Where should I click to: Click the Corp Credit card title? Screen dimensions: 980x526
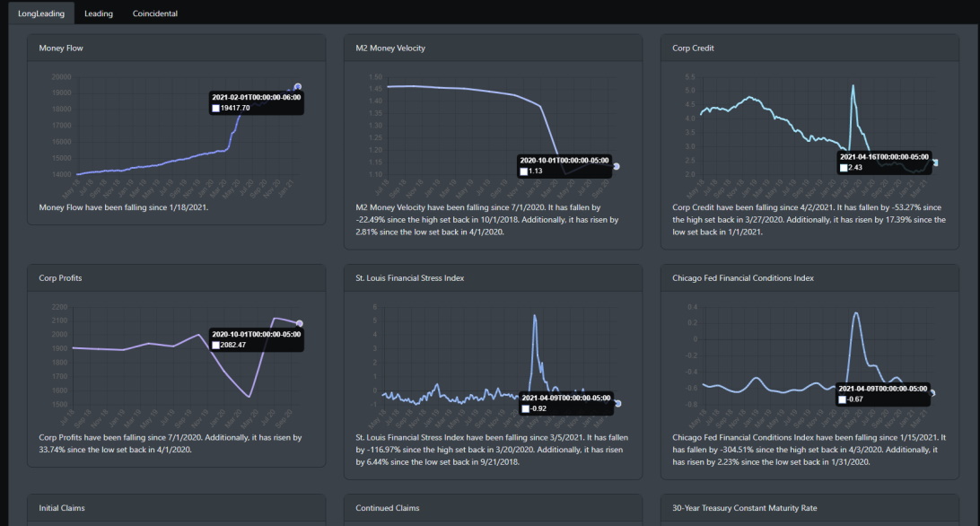tap(693, 48)
